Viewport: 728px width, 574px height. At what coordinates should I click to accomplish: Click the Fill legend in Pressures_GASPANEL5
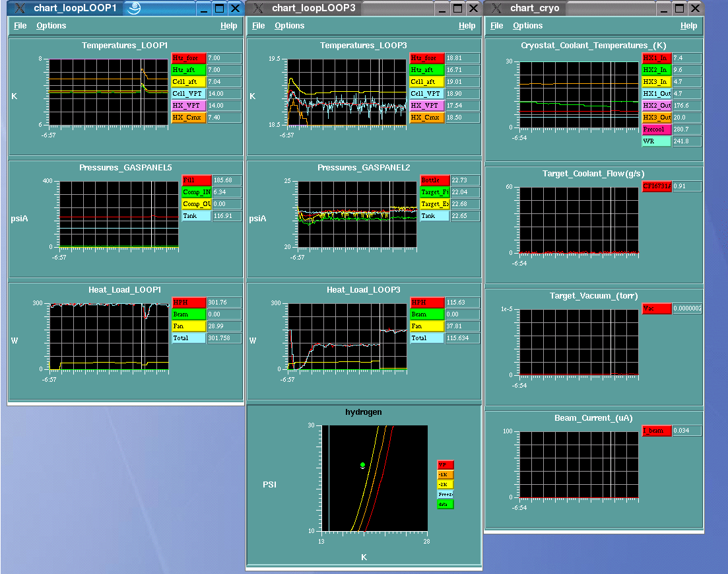click(x=197, y=180)
